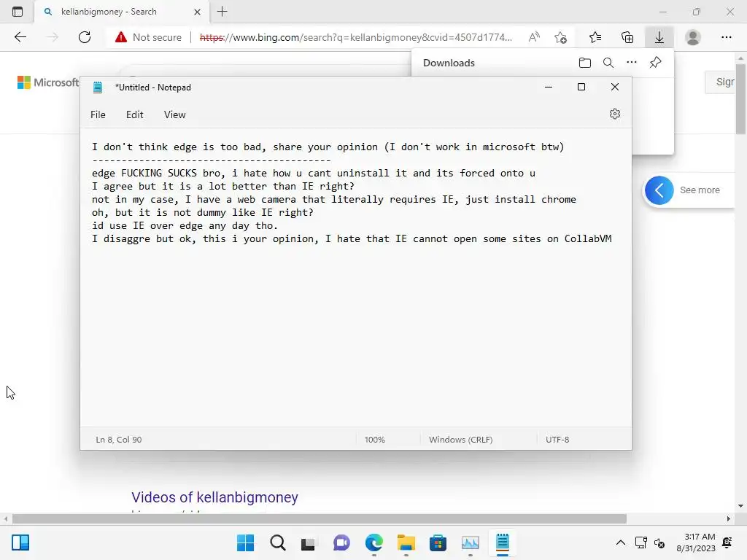Screen dimensions: 747x560
Task: Switch to Microsoft Edge in taskbar
Action: (x=374, y=542)
